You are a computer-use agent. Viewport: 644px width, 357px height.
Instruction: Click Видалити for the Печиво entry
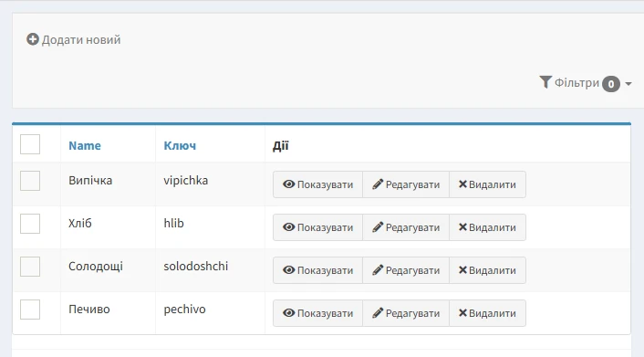(x=487, y=313)
